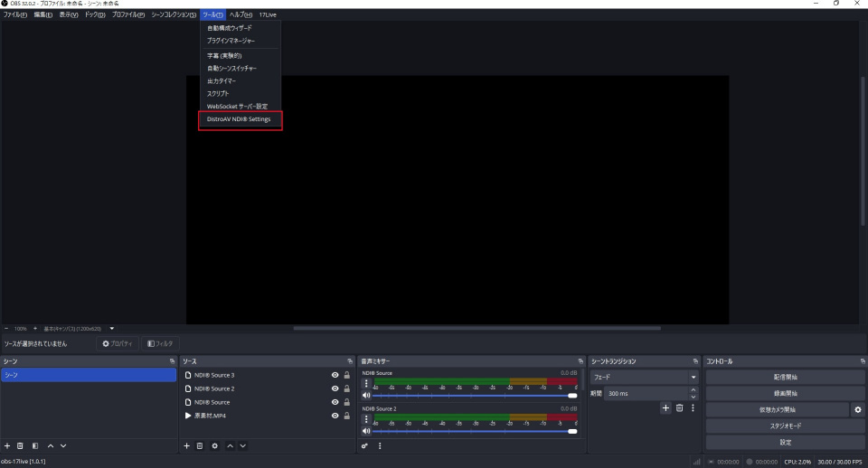Click the add source plus icon

coord(187,445)
